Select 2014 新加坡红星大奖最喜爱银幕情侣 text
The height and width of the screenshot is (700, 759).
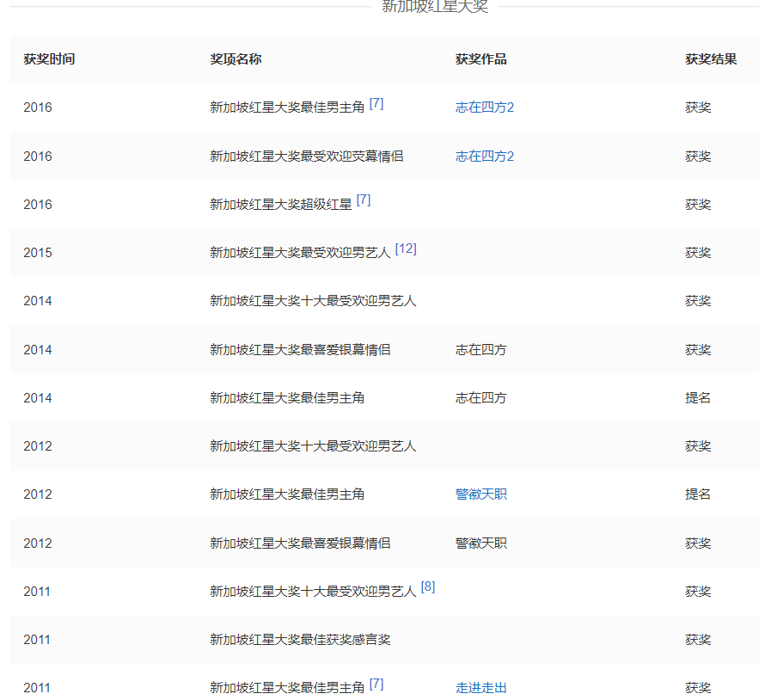coord(300,350)
